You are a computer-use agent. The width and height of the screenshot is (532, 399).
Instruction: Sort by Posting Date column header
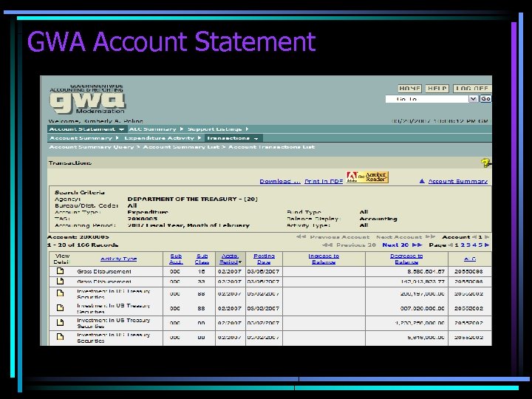tap(264, 259)
